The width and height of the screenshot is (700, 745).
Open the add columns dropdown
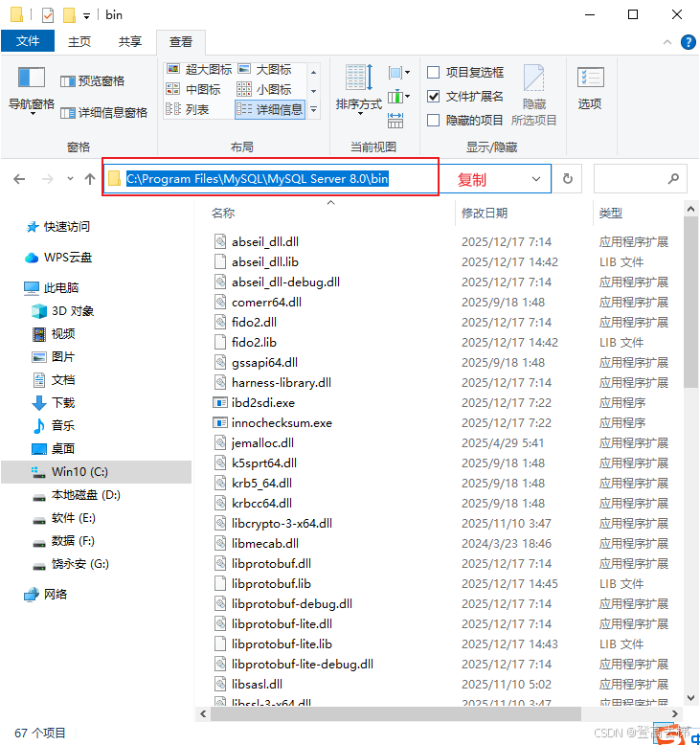398,97
